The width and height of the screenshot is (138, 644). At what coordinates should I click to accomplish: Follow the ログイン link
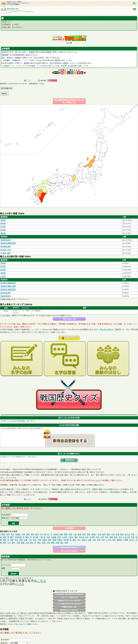(32, 428)
